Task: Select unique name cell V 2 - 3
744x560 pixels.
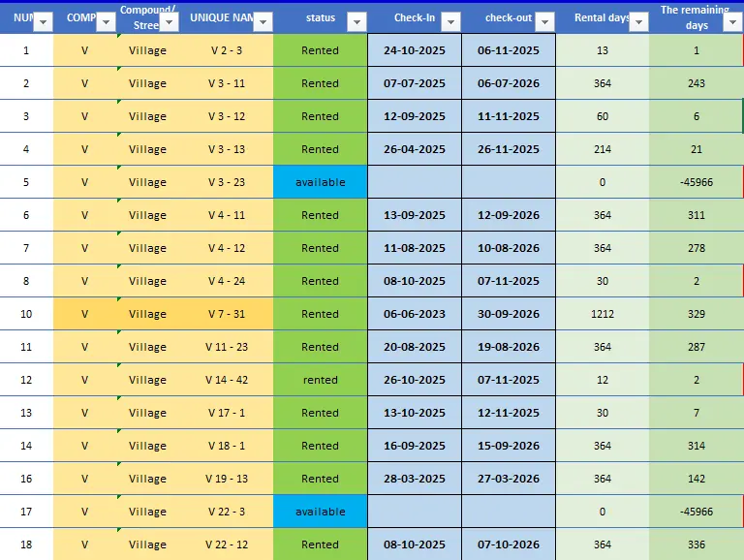Action: click(x=227, y=50)
